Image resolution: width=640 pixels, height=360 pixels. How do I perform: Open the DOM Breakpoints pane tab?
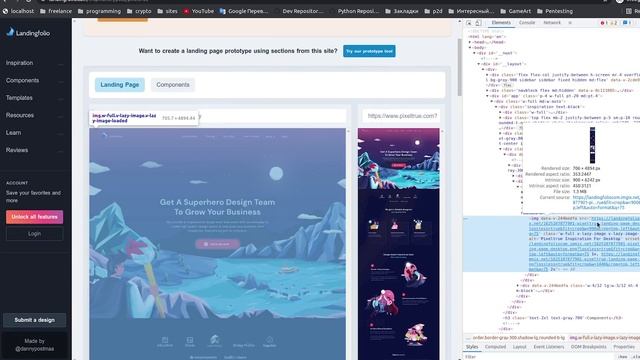pyautogui.click(x=588, y=347)
